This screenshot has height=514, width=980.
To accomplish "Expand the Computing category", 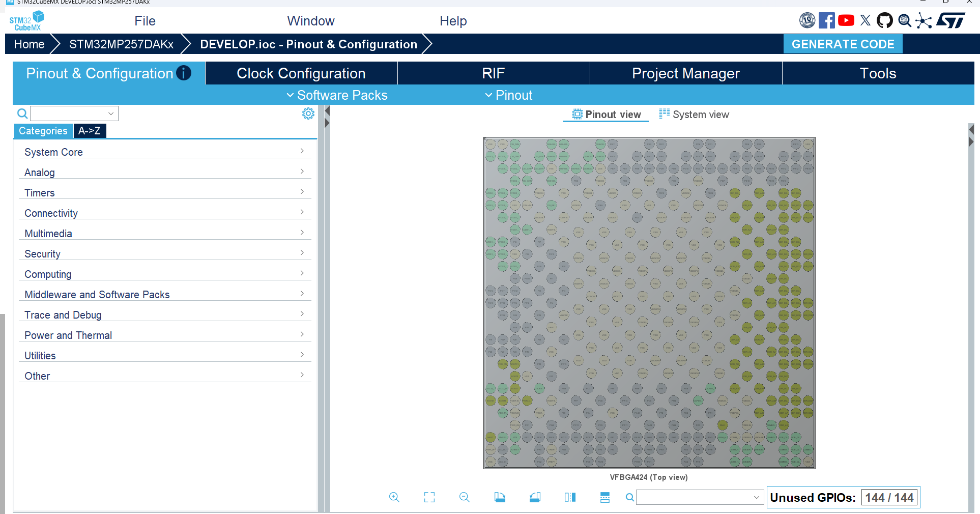I will [165, 274].
